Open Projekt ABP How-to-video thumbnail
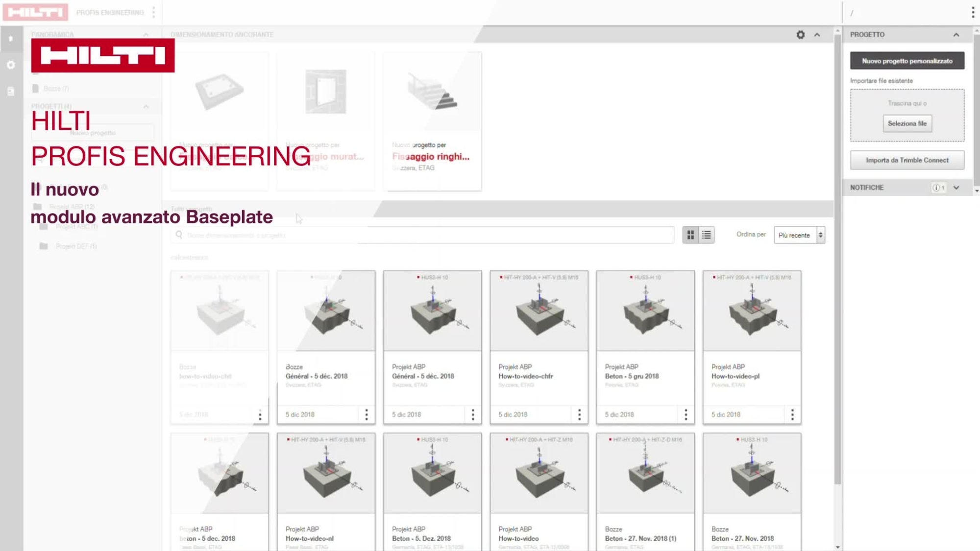The image size is (980, 551). (x=539, y=473)
